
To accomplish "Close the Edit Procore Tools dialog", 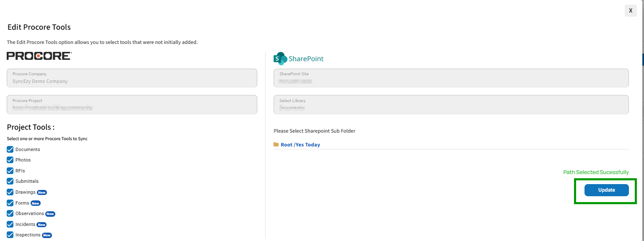I will click(x=631, y=11).
